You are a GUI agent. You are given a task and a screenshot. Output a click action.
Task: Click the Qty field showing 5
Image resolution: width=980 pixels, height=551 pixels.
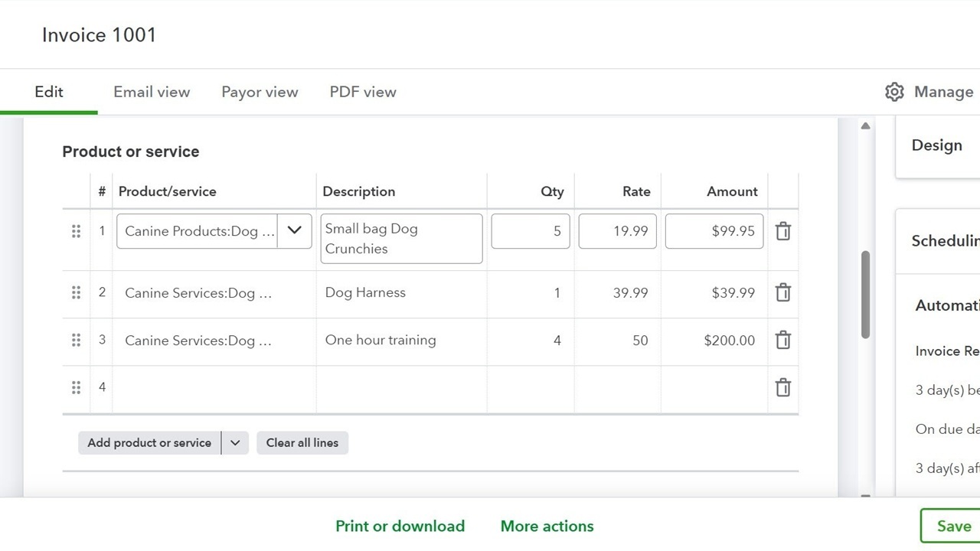(531, 230)
